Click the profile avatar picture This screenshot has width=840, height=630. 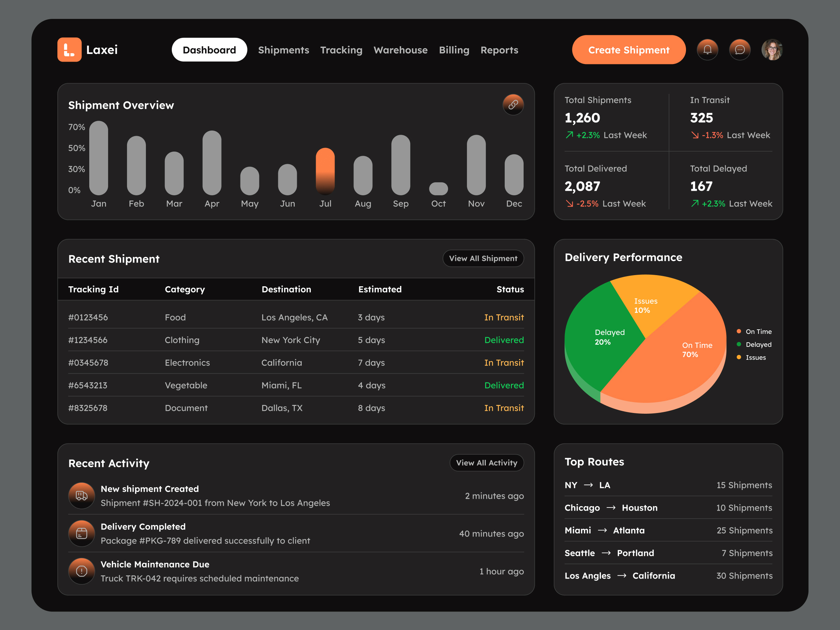[772, 49]
